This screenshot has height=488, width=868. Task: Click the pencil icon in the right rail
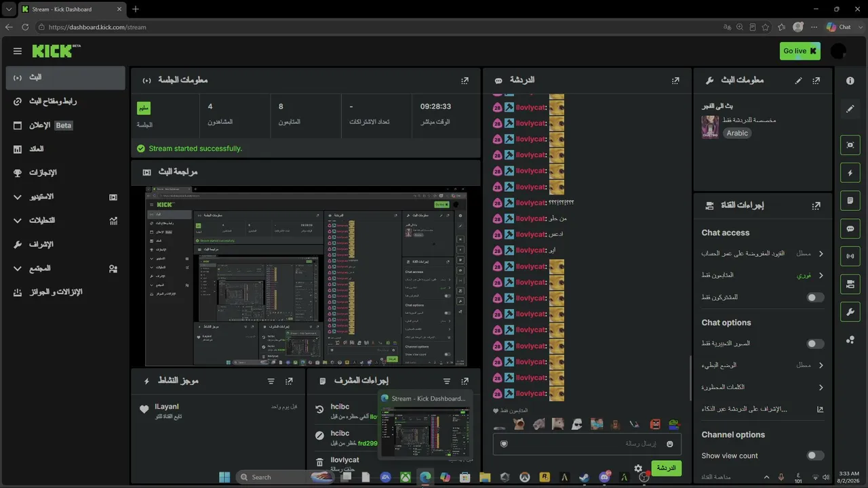850,108
